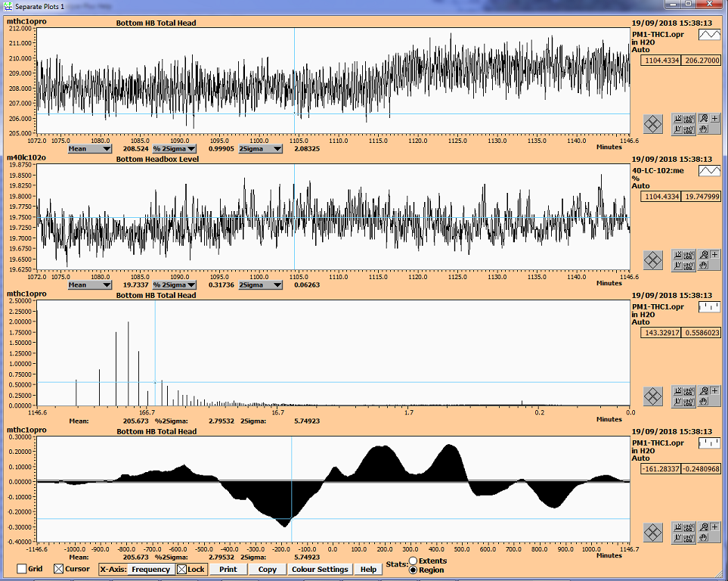728x581 pixels.
Task: Click the zoom magnifier icon in top plot
Action: [704, 118]
